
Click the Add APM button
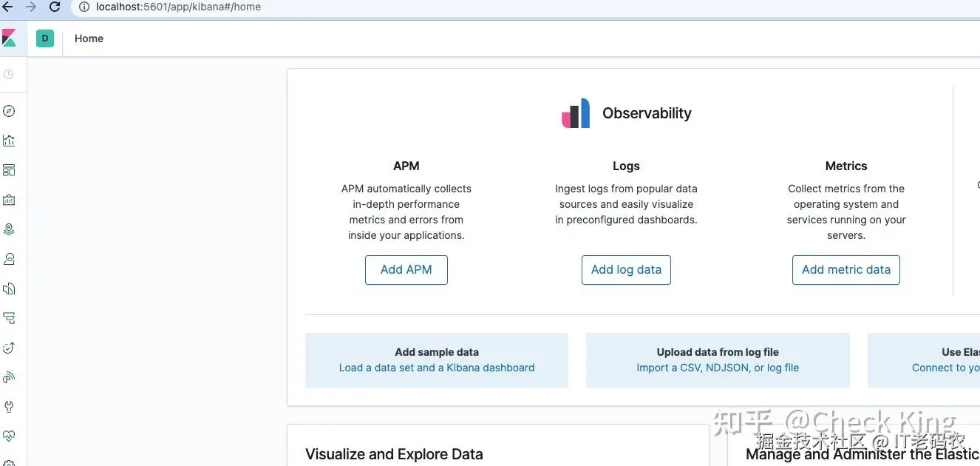pyautogui.click(x=406, y=270)
